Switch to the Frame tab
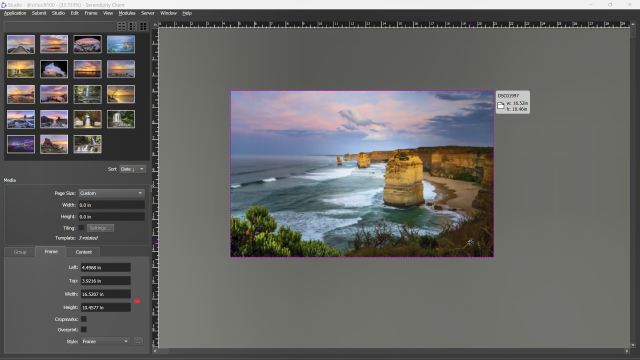 coord(51,251)
